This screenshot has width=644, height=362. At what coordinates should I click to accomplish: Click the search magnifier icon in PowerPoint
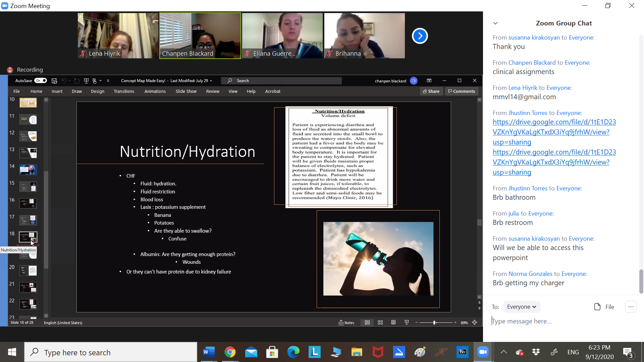coord(230,81)
